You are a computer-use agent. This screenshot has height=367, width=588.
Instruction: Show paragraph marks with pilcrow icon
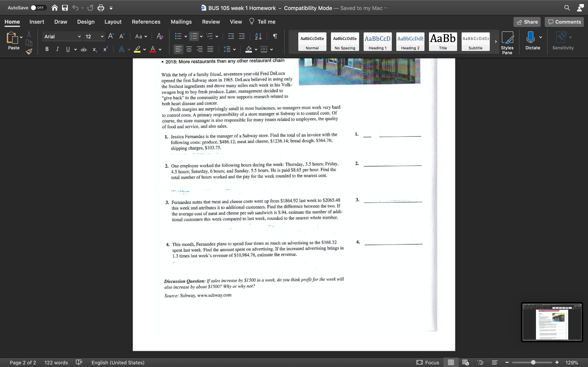click(275, 36)
